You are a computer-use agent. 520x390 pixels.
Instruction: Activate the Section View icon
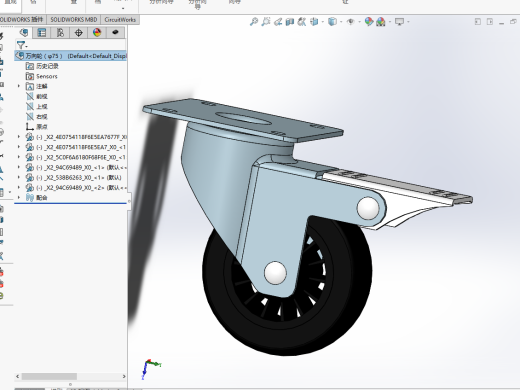click(x=290, y=22)
